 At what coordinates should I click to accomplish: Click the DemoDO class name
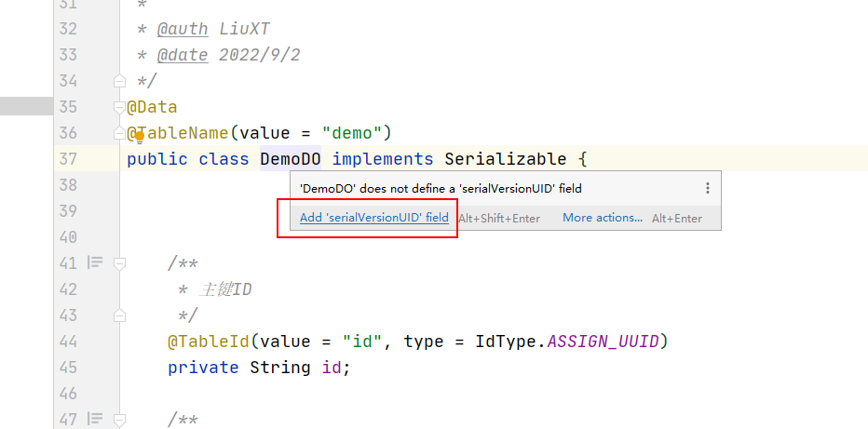[290, 159]
